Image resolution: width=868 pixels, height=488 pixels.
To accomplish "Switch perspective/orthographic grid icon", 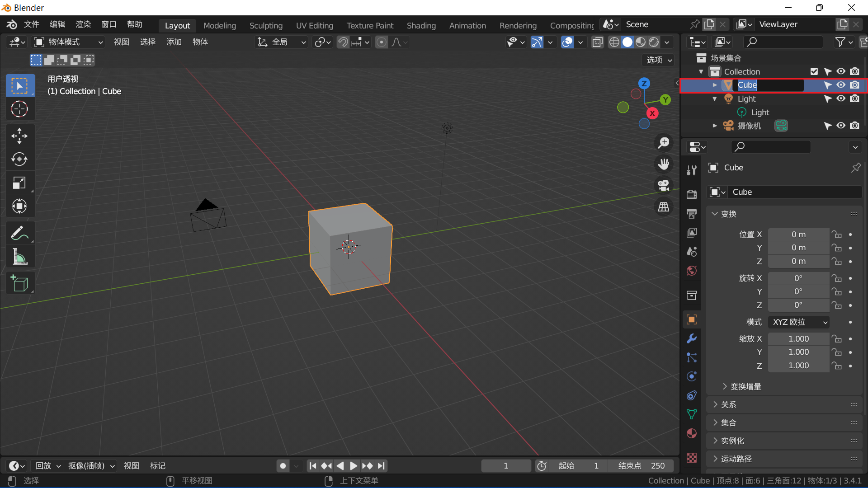I will 664,207.
